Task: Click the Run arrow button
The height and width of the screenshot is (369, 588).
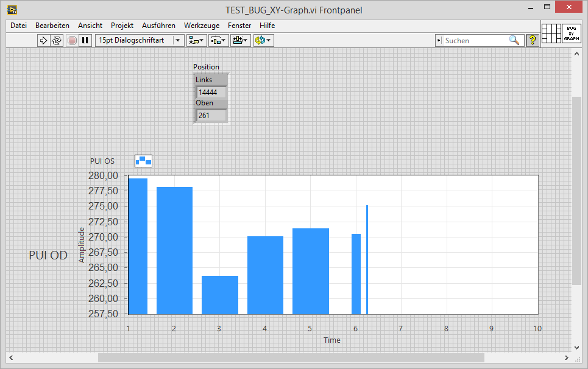Action: point(43,40)
